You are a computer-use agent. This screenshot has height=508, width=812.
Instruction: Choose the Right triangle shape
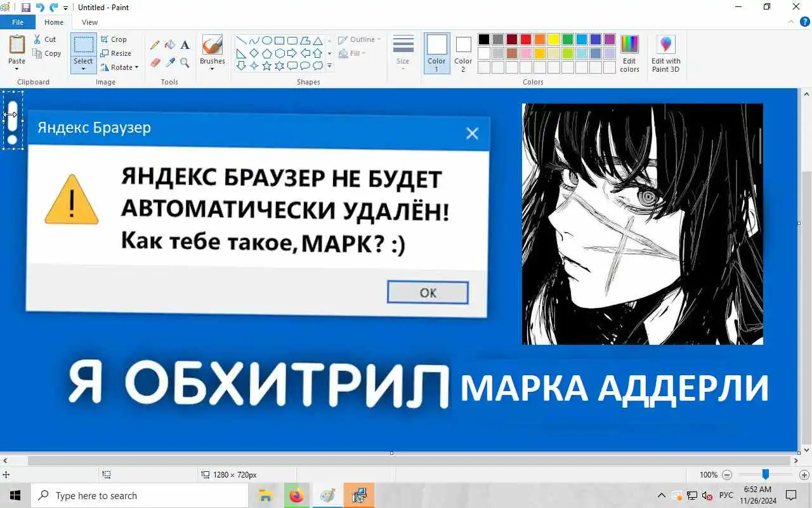[x=241, y=53]
